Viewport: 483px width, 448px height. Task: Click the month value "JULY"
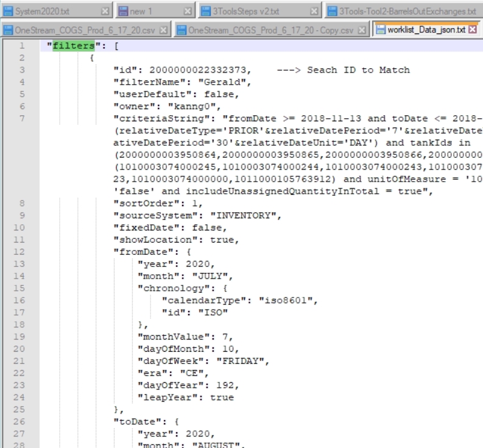210,276
